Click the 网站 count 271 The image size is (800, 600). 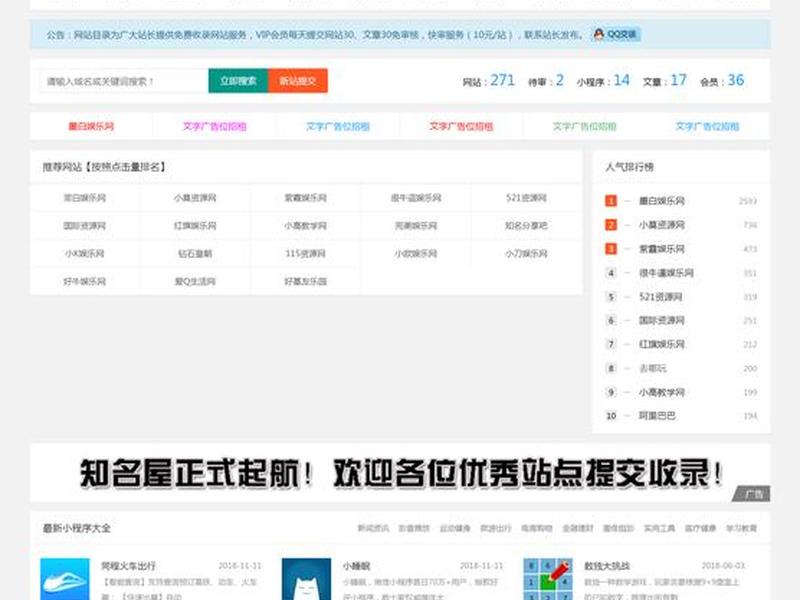[503, 80]
